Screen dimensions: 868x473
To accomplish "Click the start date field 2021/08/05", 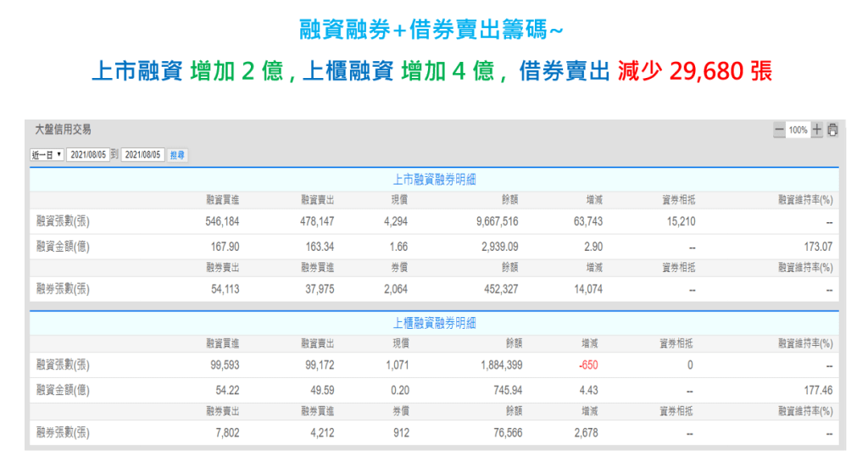I will coord(88,155).
